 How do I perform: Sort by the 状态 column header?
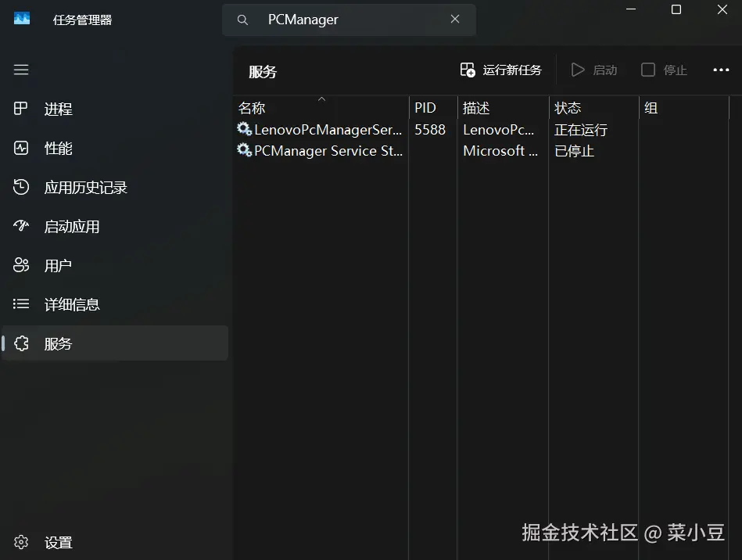click(593, 108)
